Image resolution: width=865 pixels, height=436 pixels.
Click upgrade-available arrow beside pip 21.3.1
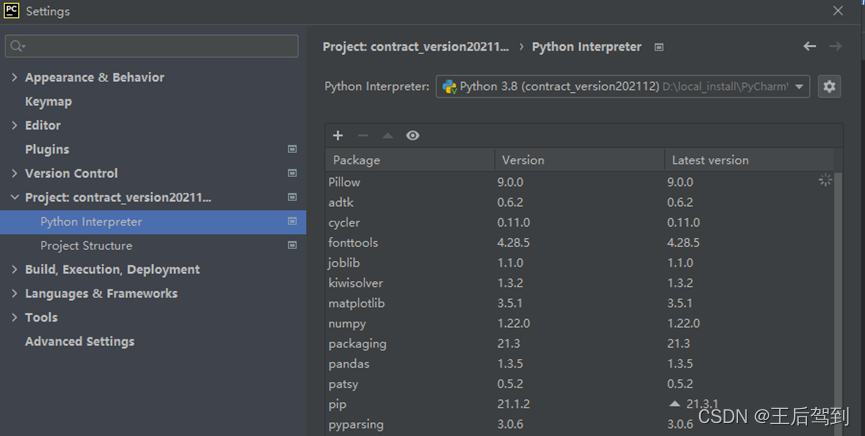(x=675, y=404)
